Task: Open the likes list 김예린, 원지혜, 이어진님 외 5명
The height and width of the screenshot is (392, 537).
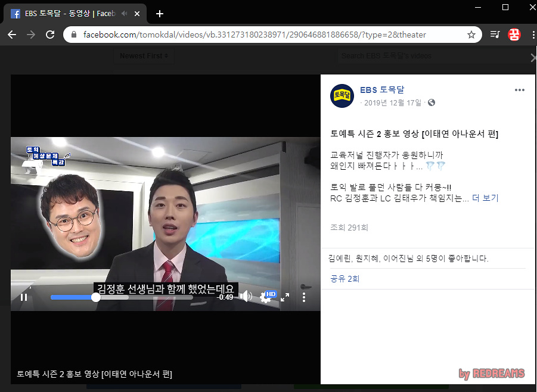Action: coord(408,259)
